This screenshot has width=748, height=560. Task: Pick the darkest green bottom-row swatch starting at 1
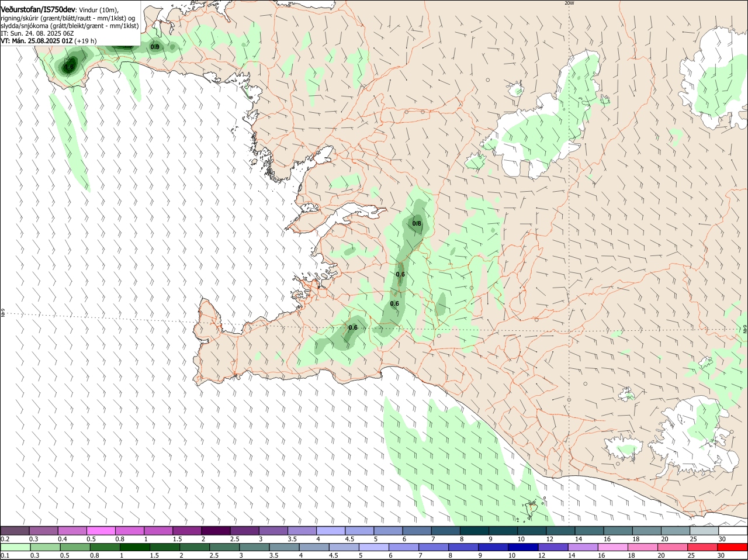click(134, 547)
